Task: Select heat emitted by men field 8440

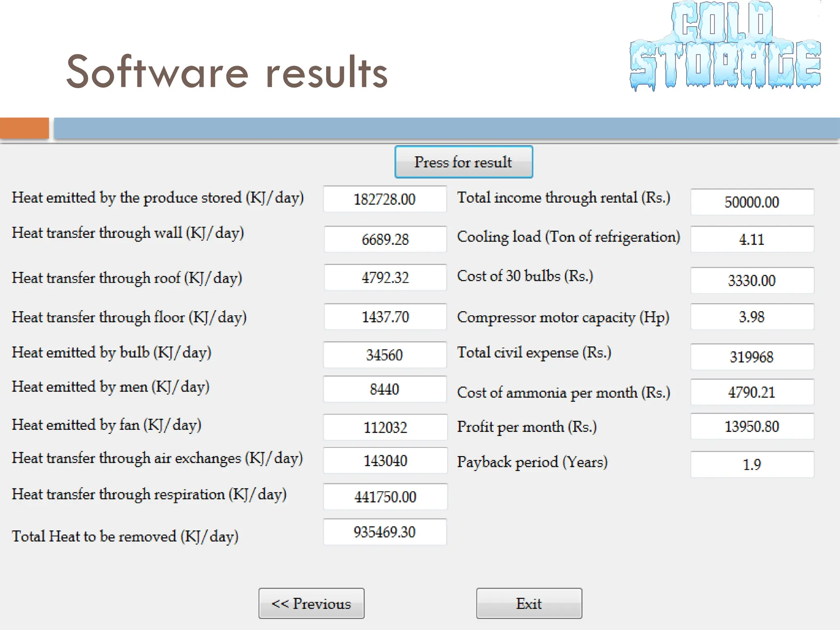Action: pyautogui.click(x=385, y=389)
